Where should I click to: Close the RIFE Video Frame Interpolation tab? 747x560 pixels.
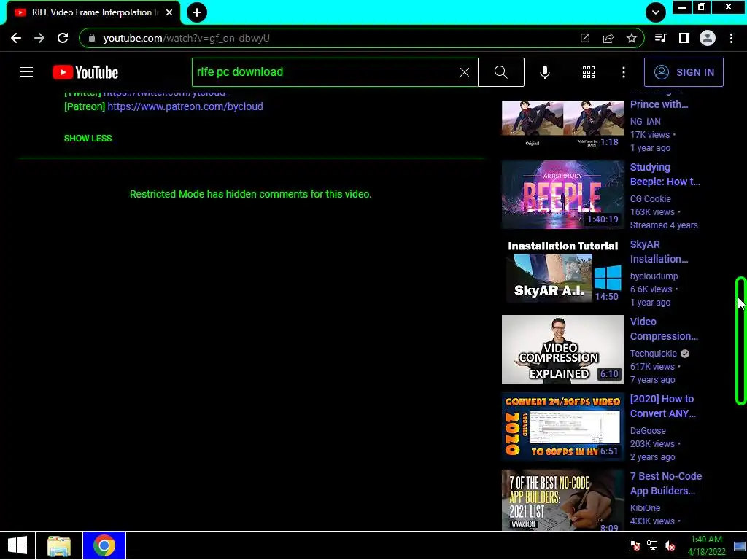tap(169, 13)
